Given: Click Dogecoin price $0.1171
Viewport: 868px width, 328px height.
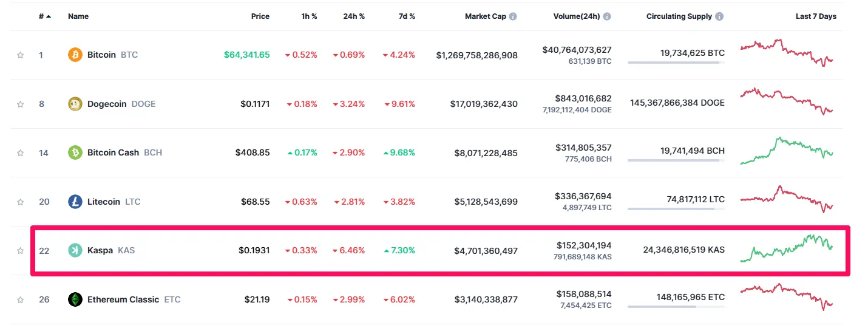Looking at the screenshot, I should click(x=255, y=104).
